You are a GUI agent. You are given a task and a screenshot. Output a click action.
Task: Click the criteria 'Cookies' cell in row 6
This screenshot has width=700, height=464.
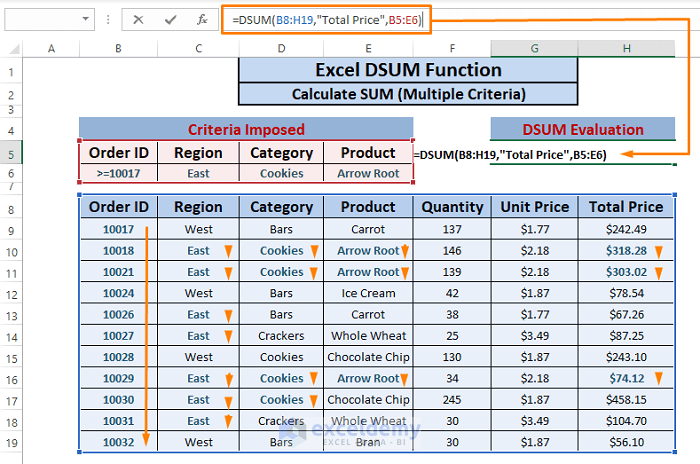tap(281, 173)
